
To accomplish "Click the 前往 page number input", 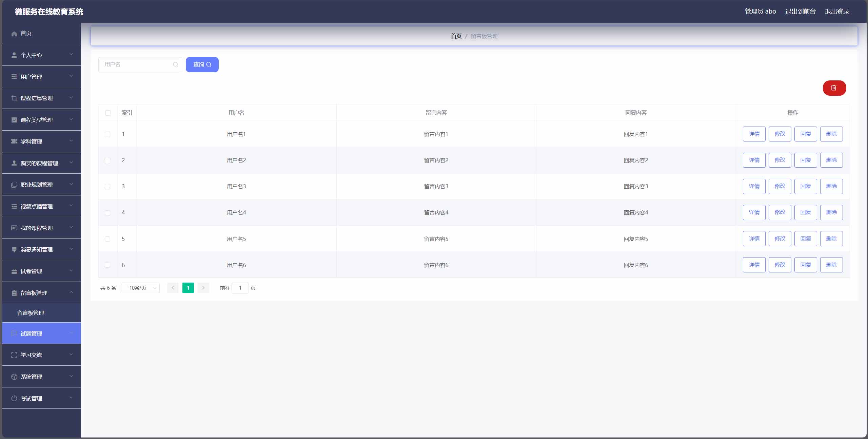I will point(240,288).
